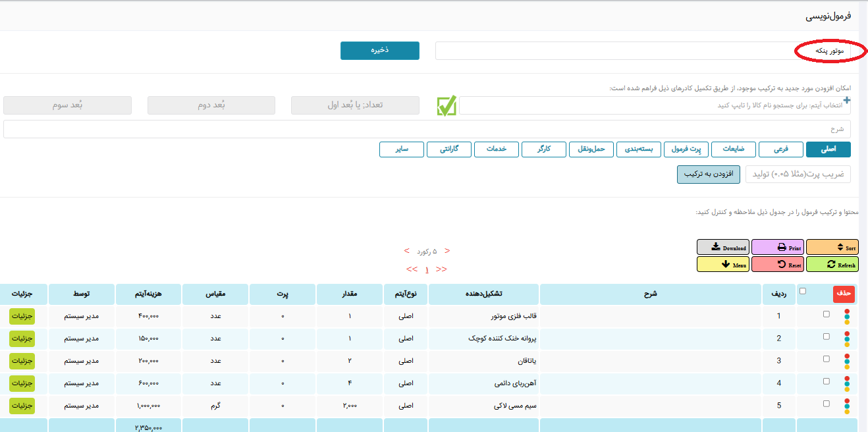
Task: Go to page 1 pagination link
Action: pos(427,269)
